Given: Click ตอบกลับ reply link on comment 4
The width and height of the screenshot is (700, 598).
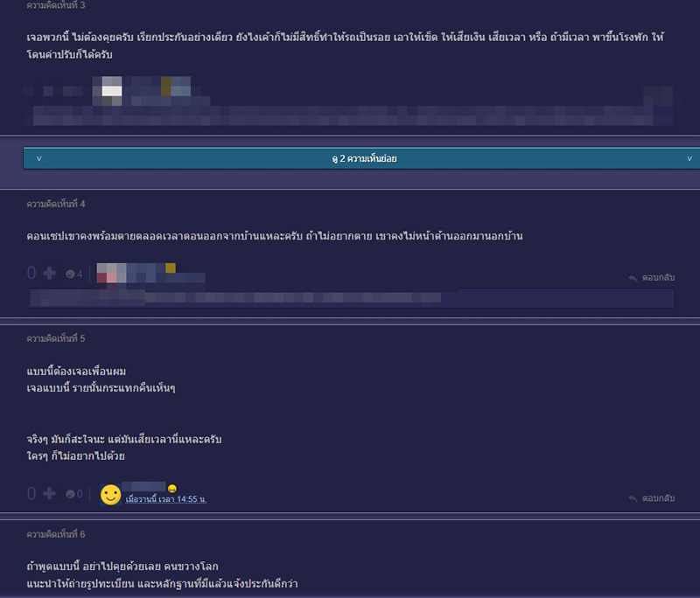Looking at the screenshot, I should [658, 277].
